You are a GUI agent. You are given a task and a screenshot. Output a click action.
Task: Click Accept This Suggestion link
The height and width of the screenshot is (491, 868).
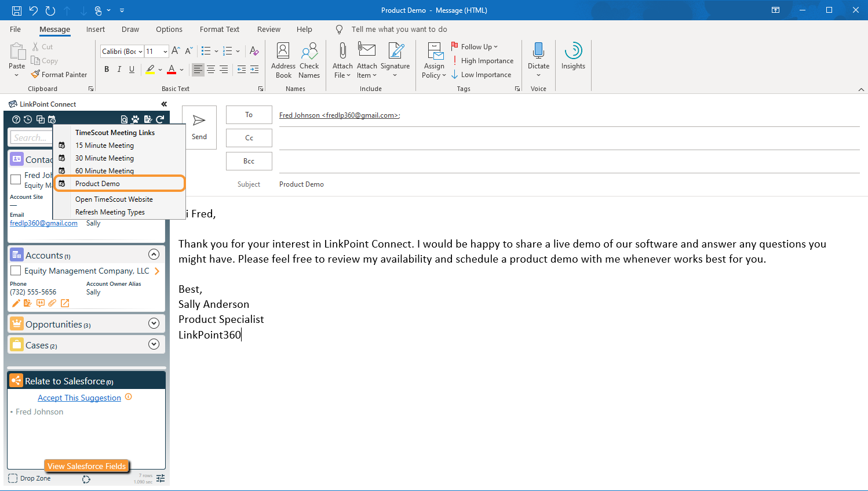[79, 398]
